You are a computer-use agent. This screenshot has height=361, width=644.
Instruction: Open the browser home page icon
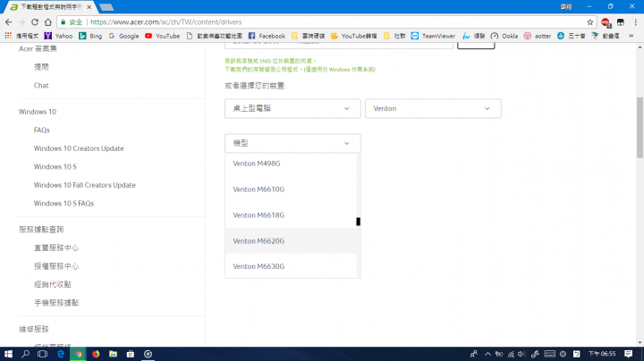tap(48, 22)
